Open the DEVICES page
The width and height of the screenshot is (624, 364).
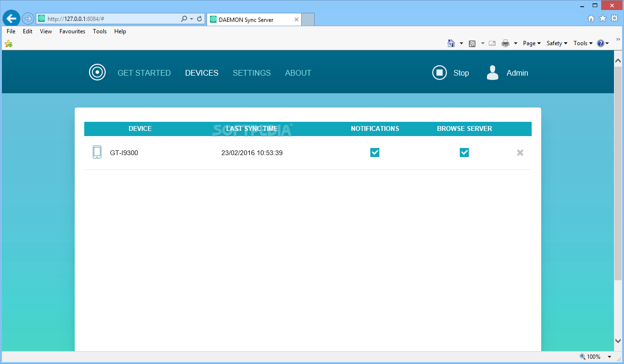[x=202, y=73]
